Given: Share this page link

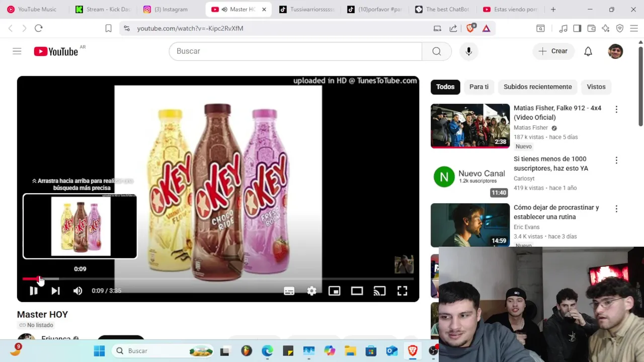Looking at the screenshot, I should point(453,29).
